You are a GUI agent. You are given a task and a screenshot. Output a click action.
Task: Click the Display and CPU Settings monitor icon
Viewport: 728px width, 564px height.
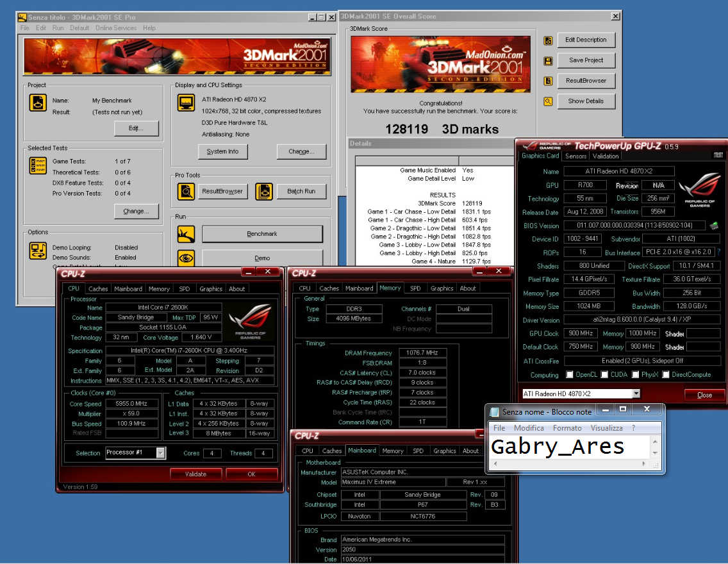[x=186, y=103]
